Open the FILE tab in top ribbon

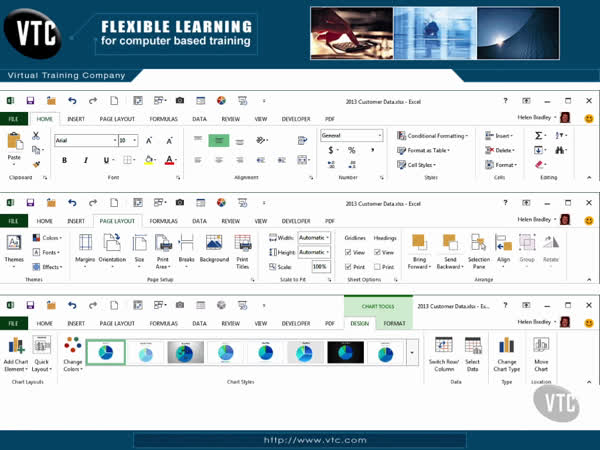tap(14, 119)
